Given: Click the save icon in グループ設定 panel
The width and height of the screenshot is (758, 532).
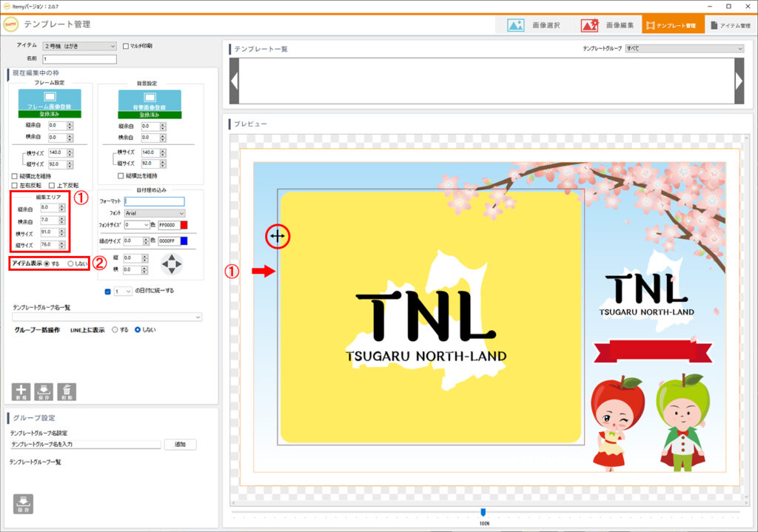Looking at the screenshot, I should pos(23,503).
